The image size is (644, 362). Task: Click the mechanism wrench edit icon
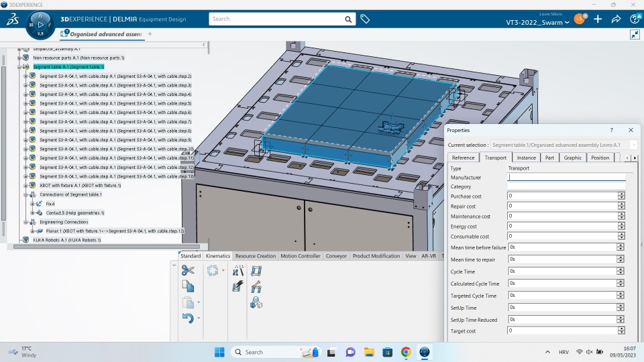click(x=256, y=286)
